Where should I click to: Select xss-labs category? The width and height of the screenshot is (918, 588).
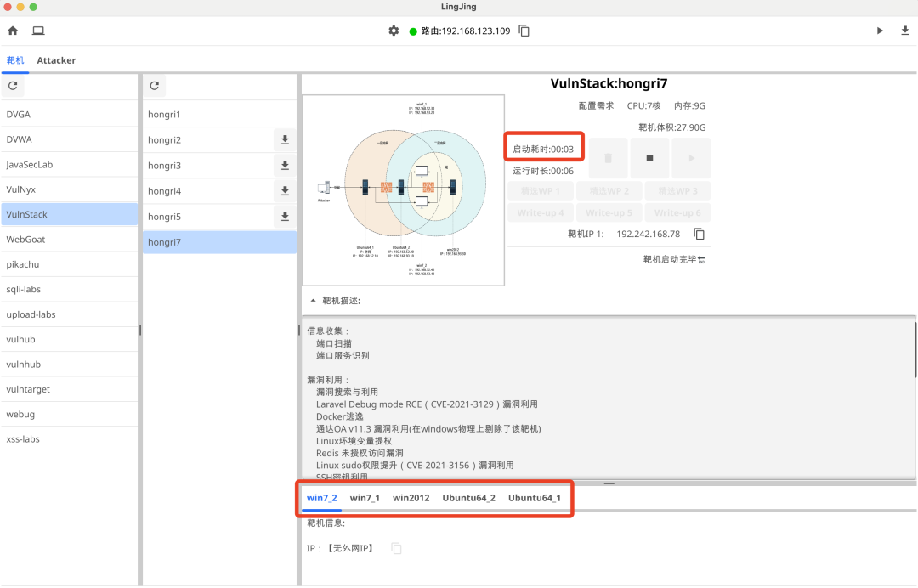(69, 439)
